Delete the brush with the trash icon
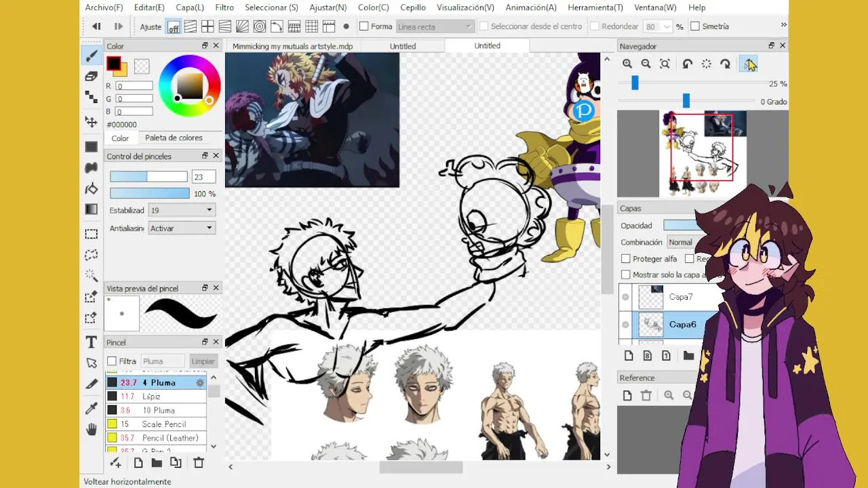 199,463
